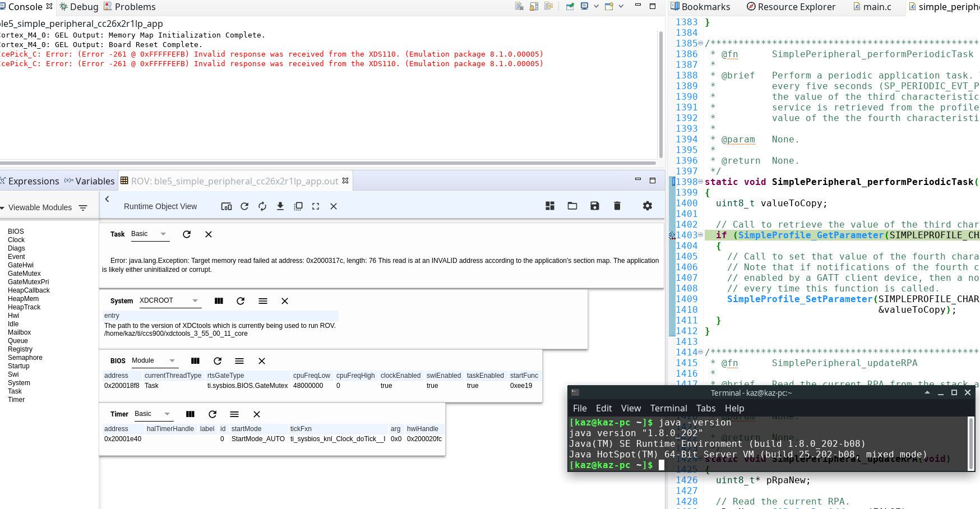Save the ROV dashboard
Viewport: 980px width, 509px height.
click(595, 206)
